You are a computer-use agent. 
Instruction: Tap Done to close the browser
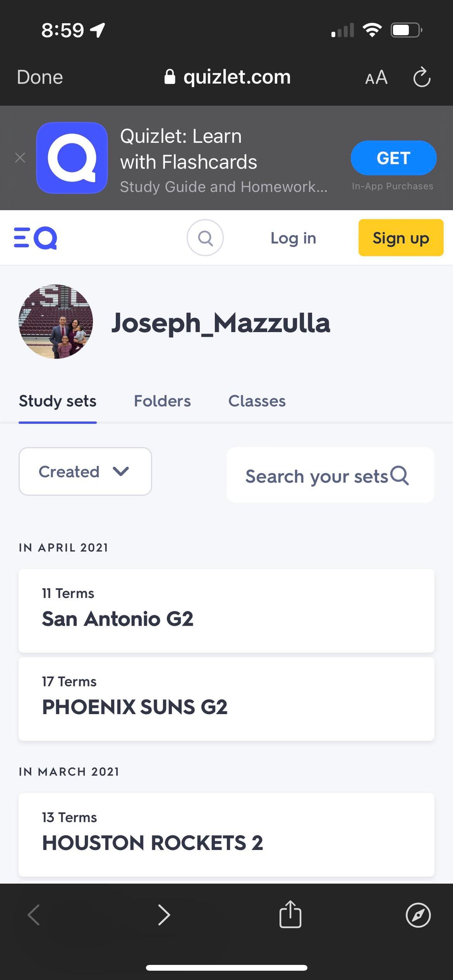[x=40, y=77]
